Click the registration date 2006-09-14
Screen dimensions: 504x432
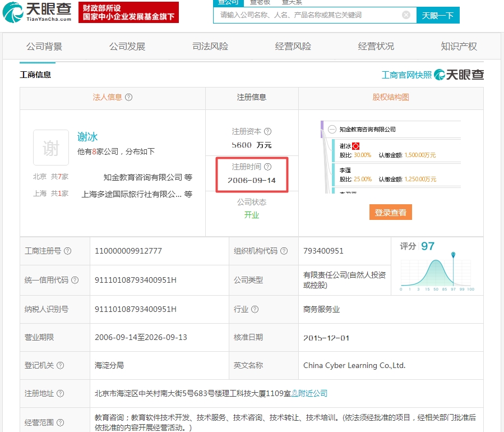tap(252, 181)
